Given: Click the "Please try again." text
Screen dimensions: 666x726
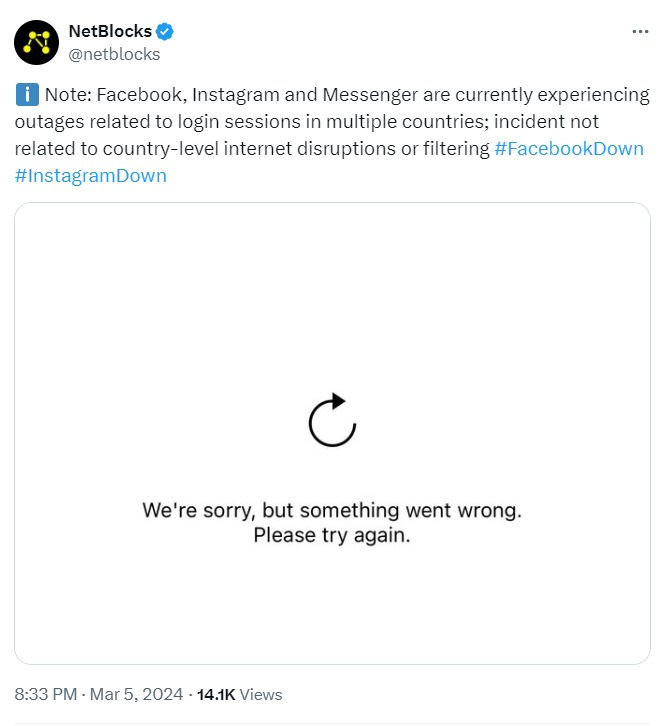Looking at the screenshot, I should tap(332, 535).
